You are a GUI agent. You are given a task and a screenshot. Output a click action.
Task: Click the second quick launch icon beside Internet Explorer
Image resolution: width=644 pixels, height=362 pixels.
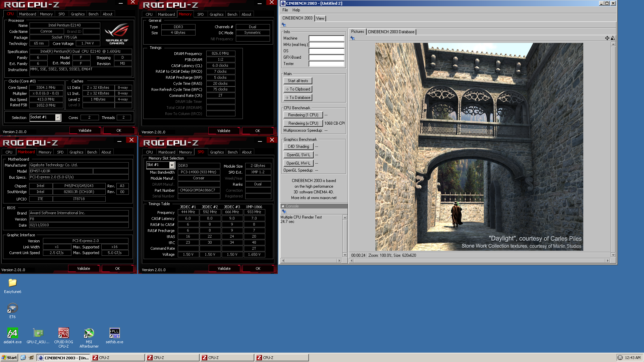[x=32, y=358]
